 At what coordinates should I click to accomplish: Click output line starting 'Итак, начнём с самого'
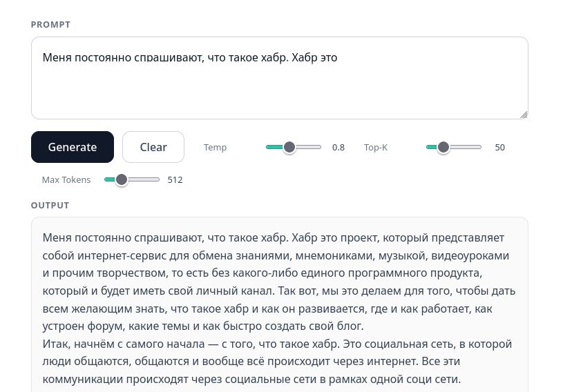[x=277, y=344]
